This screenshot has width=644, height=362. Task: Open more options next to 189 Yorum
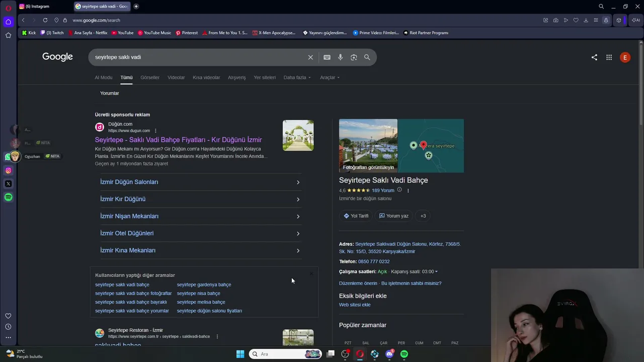(408, 191)
